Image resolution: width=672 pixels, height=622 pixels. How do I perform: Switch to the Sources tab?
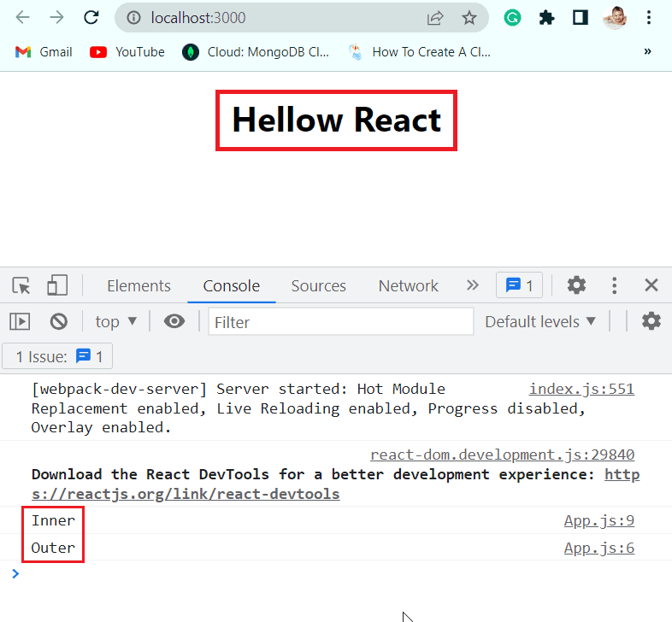[x=318, y=285]
